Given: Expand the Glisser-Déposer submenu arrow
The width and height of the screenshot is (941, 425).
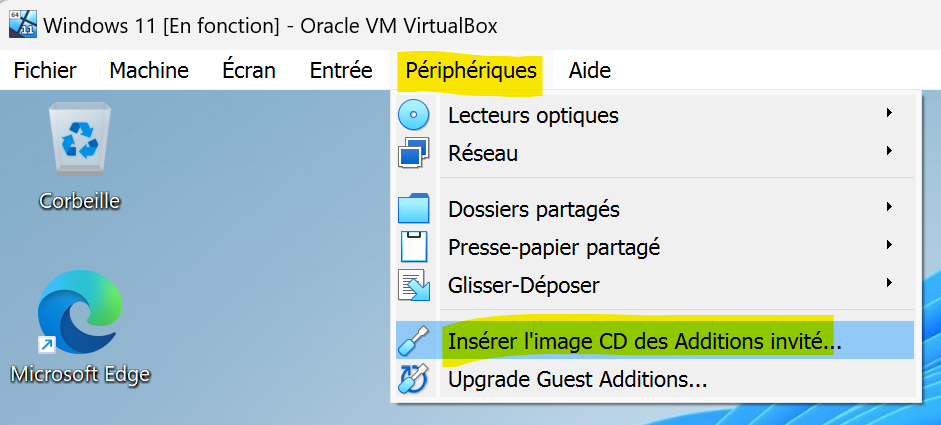Looking at the screenshot, I should 889,282.
